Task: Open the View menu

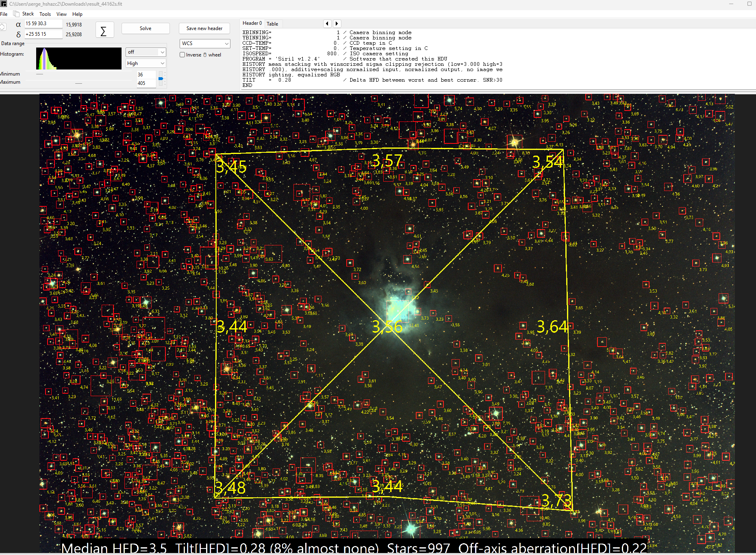Action: pos(61,14)
